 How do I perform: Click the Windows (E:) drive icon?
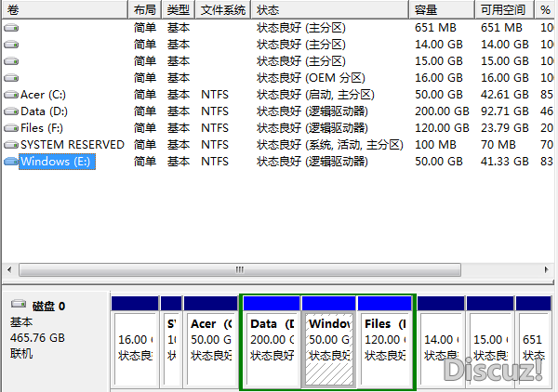11,162
